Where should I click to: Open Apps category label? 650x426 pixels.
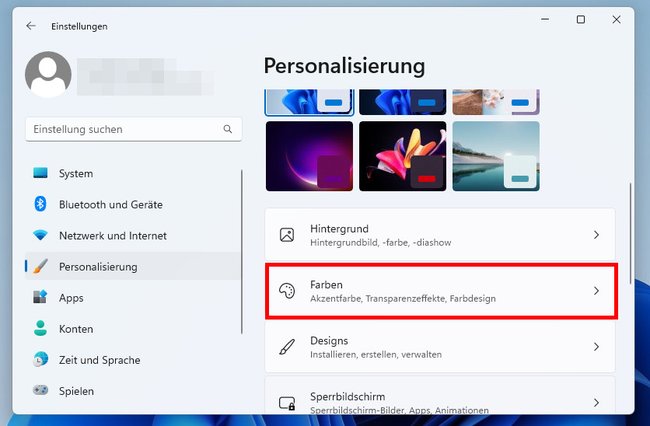point(71,298)
